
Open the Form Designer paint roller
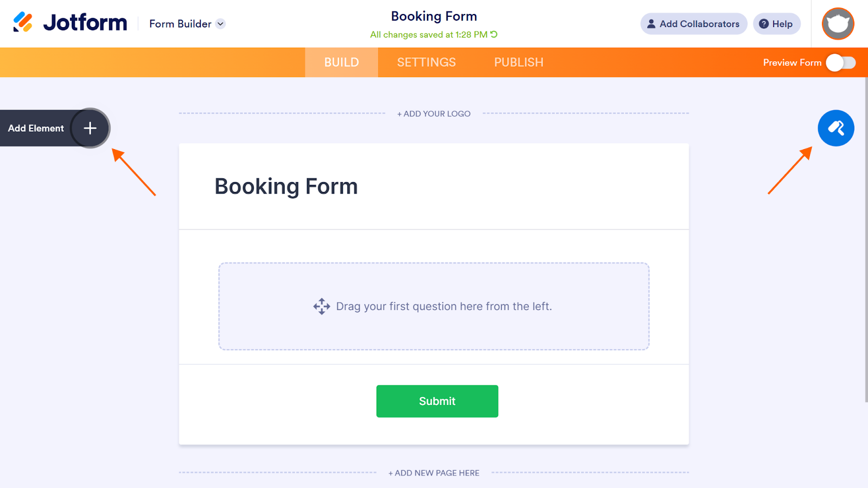pos(835,129)
